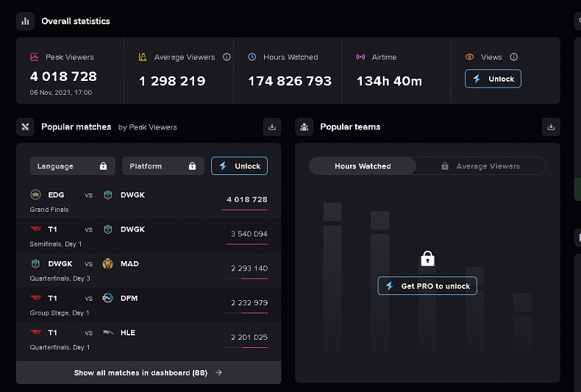Download the Popular teams data
The image size is (581, 392).
pos(551,127)
